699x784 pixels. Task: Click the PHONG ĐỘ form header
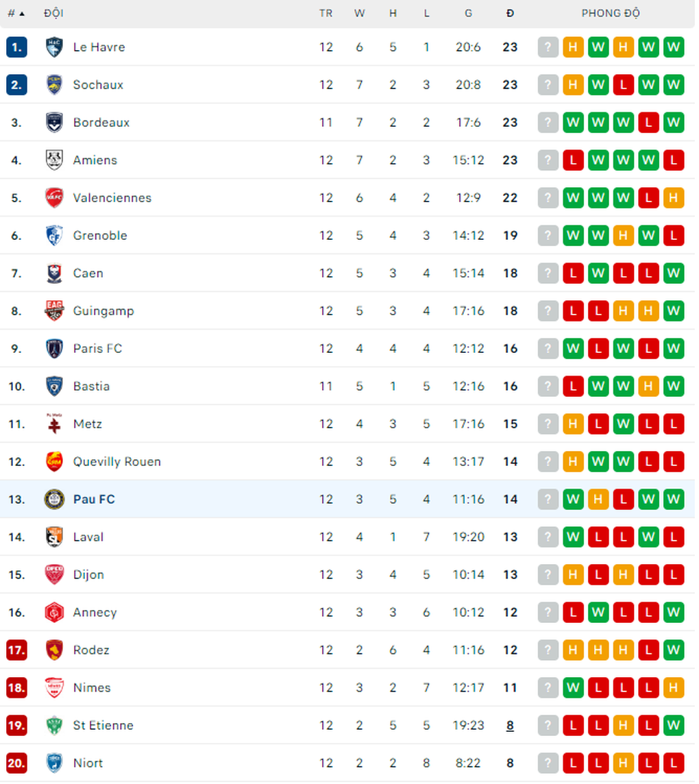pos(611,14)
